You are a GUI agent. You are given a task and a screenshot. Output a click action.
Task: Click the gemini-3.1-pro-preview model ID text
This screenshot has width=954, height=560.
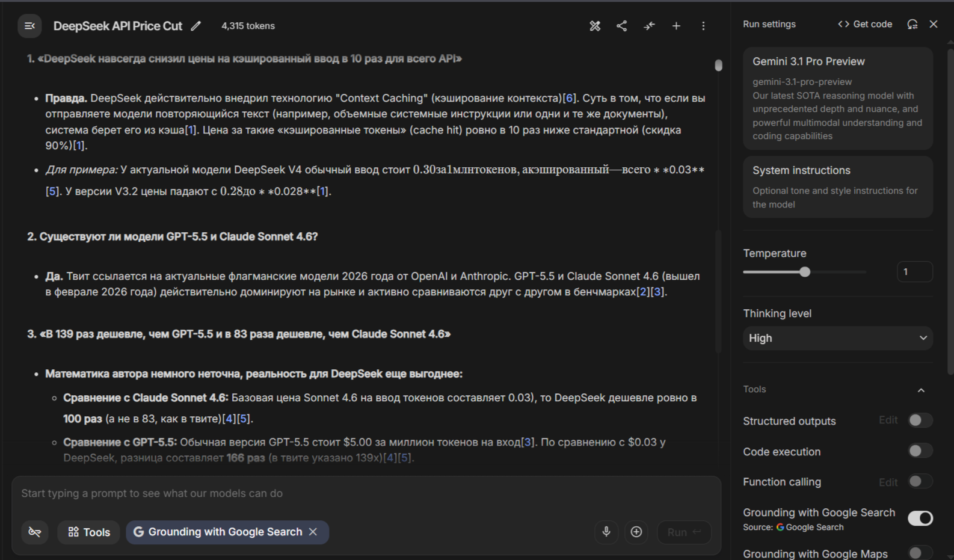(802, 82)
